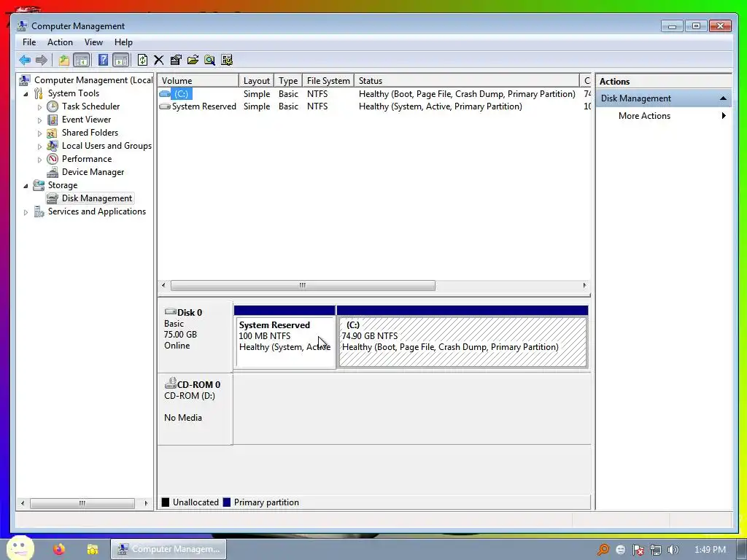747x560 pixels.
Task: Click the volume list horizontal scrollbar thumb
Action: (303, 285)
